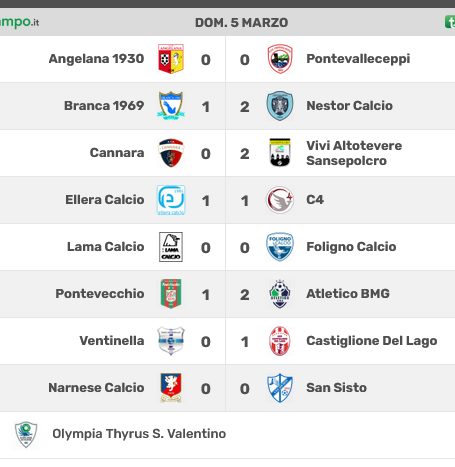Screen dimensions: 455x467
Task: Click the Cannara club badge
Action: (x=171, y=153)
